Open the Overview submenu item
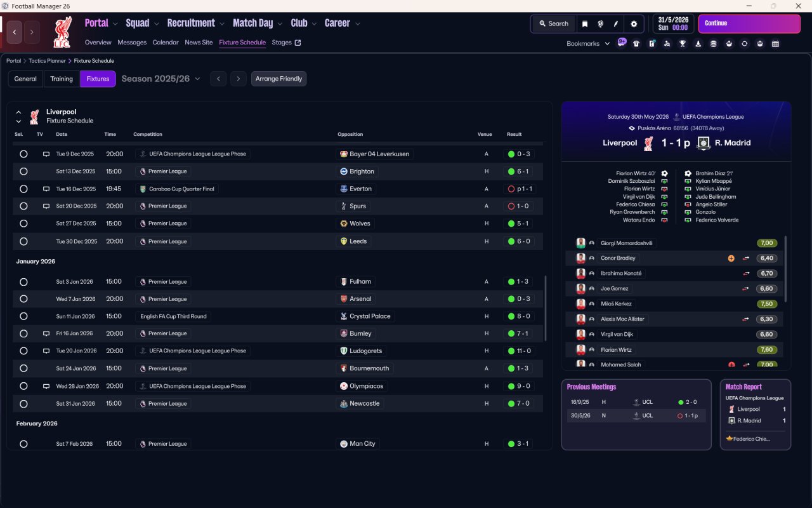812x508 pixels. coord(98,43)
